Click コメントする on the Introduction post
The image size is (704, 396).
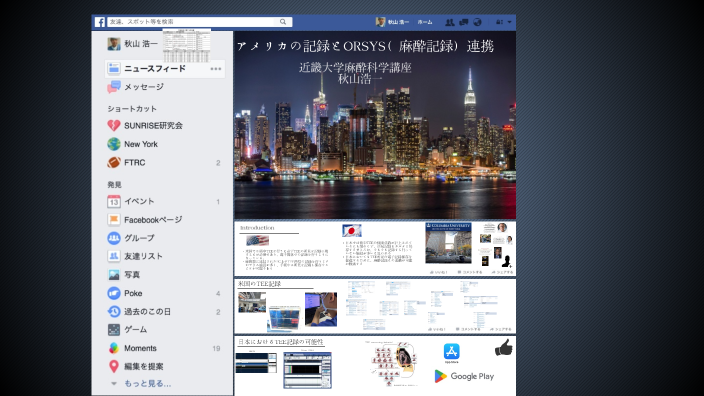coord(470,272)
